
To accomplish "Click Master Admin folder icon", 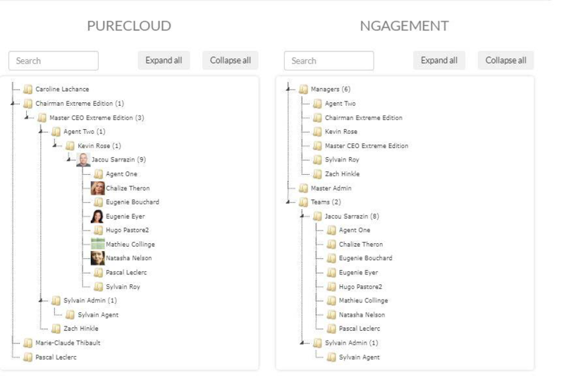I will (x=303, y=188).
